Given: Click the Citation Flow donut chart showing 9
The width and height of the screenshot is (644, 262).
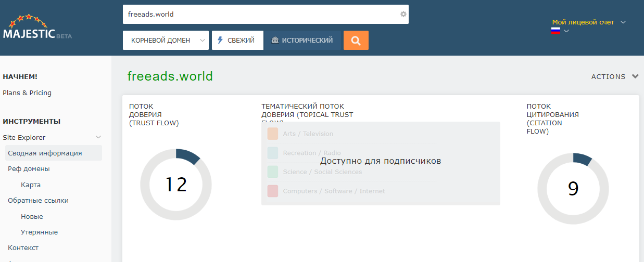Looking at the screenshot, I should (573, 189).
